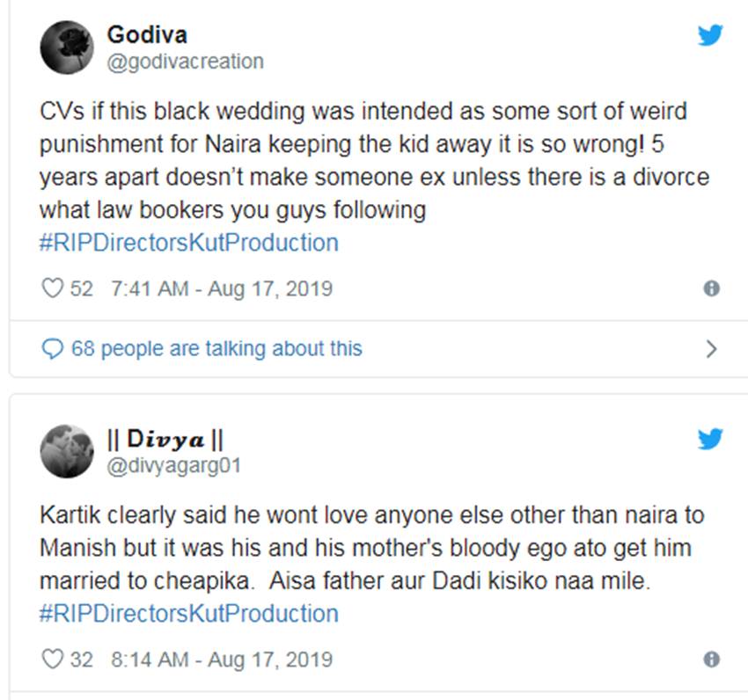This screenshot has width=748, height=700.
Task: Click the Godiva display name
Action: pos(147,35)
